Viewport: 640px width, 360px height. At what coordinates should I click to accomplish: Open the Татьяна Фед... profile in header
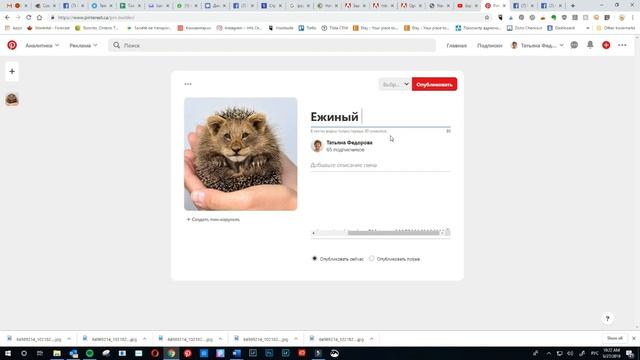click(x=533, y=45)
